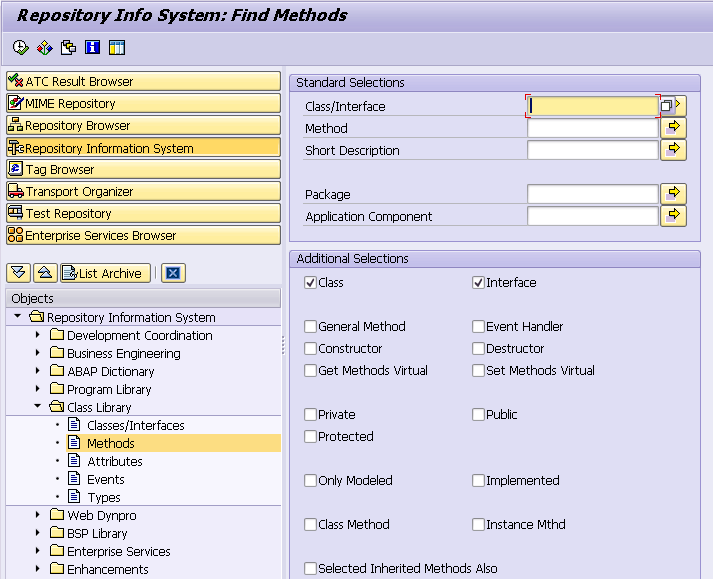Uncheck the Class checkbox
The width and height of the screenshot is (713, 579).
pos(310,283)
